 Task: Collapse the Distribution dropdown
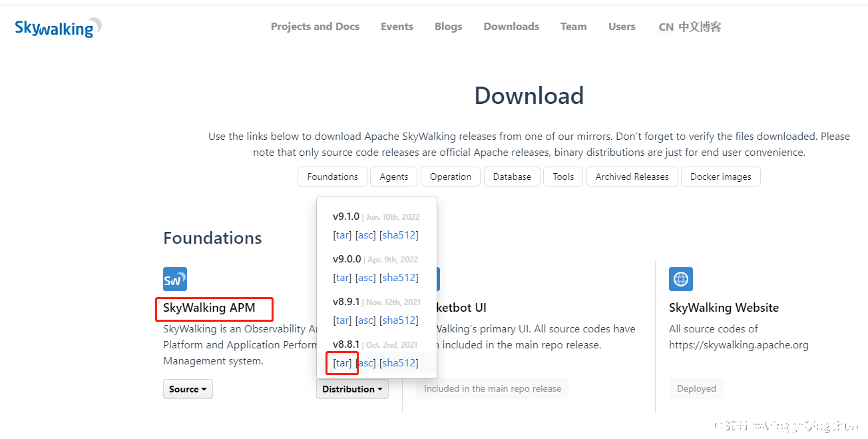(x=353, y=389)
